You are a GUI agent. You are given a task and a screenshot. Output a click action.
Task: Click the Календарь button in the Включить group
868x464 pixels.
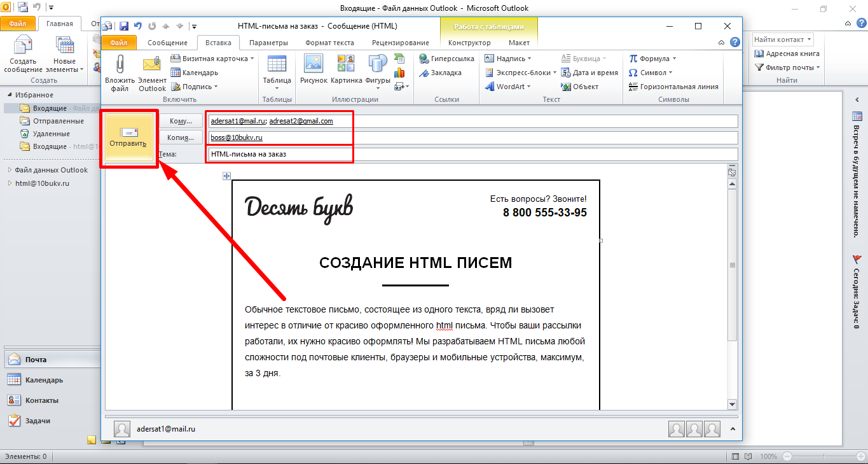coord(195,73)
